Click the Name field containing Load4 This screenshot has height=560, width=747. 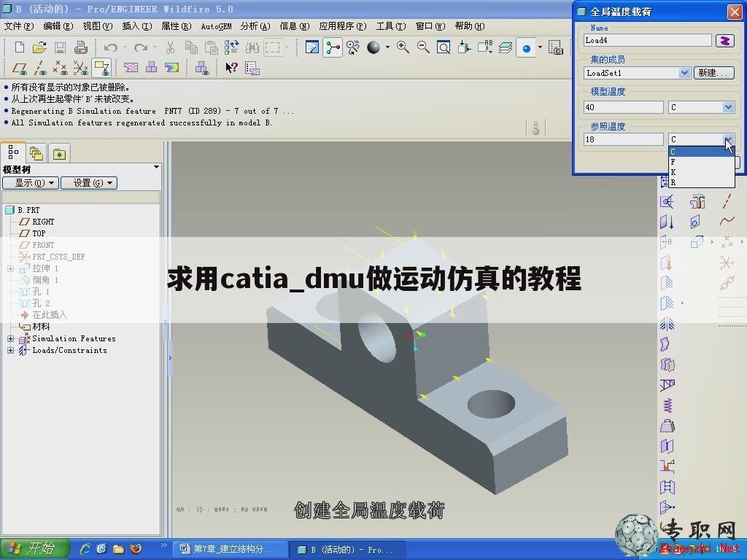pyautogui.click(x=648, y=41)
